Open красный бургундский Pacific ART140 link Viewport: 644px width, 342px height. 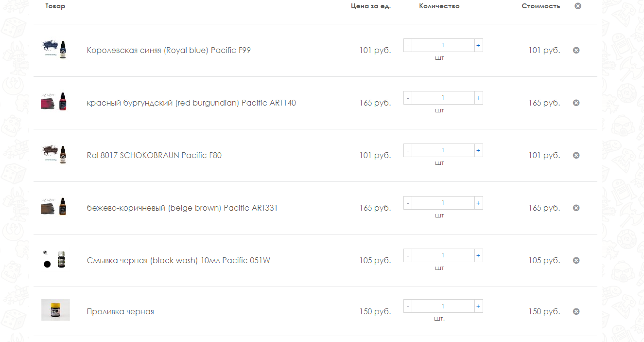click(191, 103)
